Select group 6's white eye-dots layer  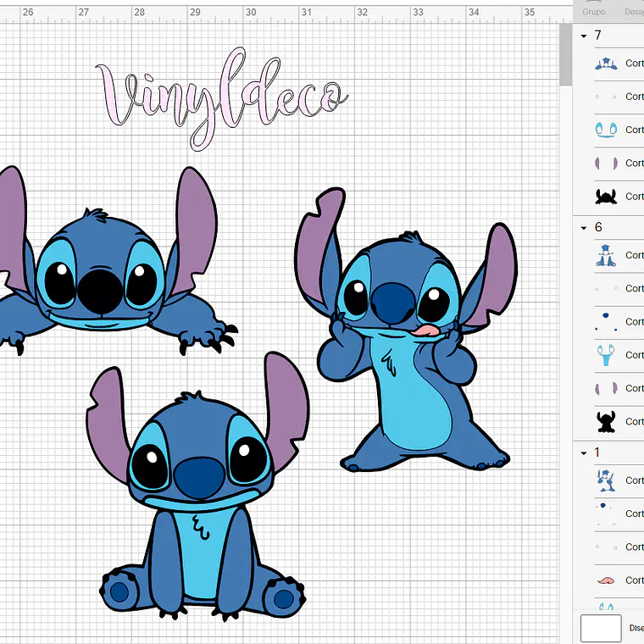coord(619,289)
